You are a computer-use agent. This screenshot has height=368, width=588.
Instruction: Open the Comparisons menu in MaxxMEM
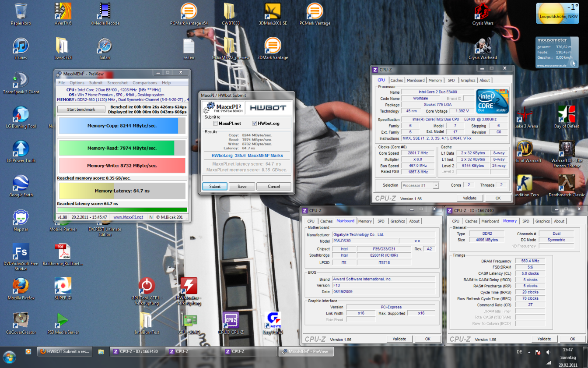145,83
